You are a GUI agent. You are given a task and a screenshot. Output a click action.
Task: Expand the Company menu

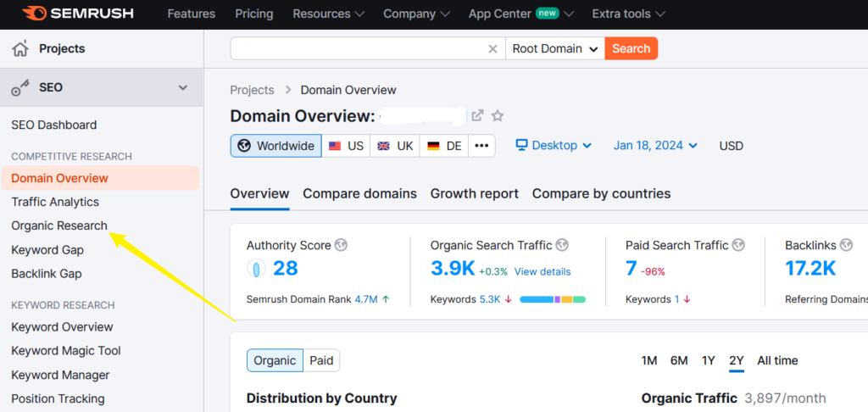(417, 14)
